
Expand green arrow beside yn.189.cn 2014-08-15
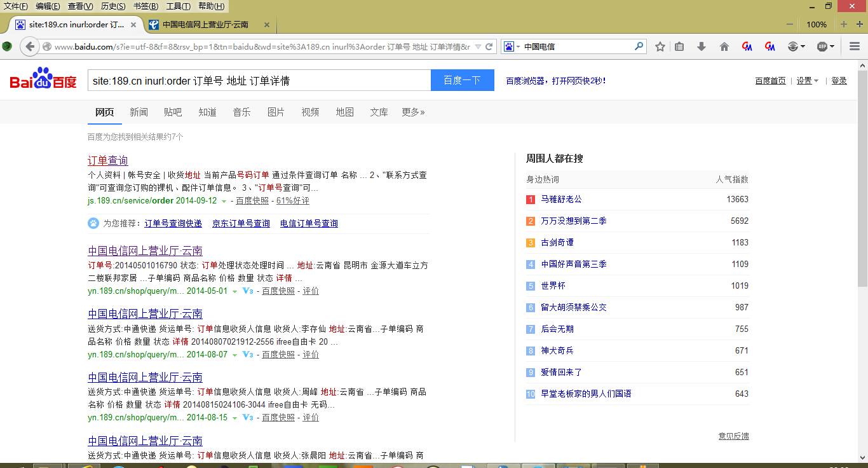pos(234,418)
